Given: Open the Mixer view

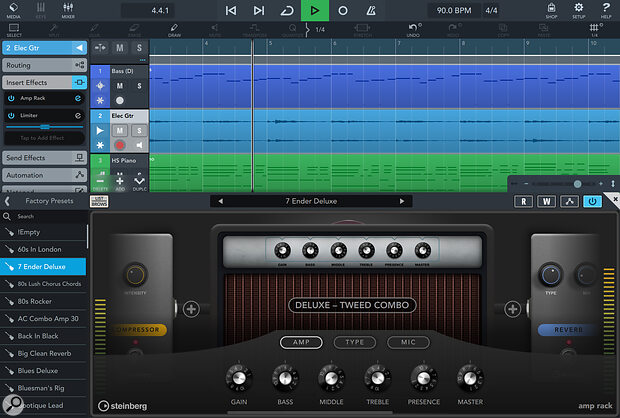Looking at the screenshot, I should tap(68, 11).
